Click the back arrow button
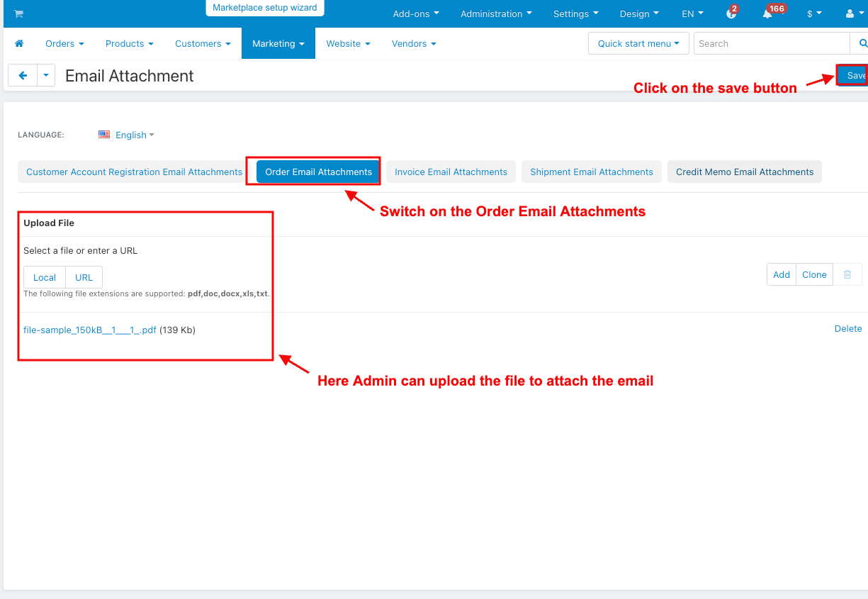868x599 pixels. pyautogui.click(x=23, y=76)
